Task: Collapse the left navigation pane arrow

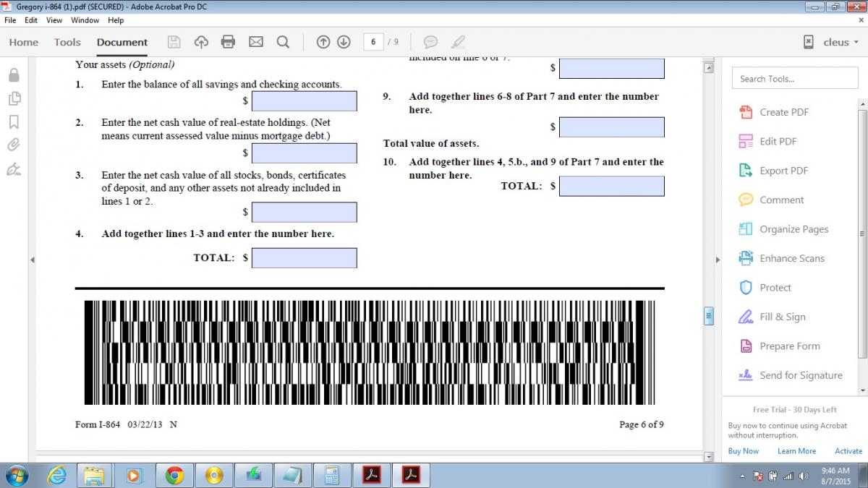Action: [32, 260]
